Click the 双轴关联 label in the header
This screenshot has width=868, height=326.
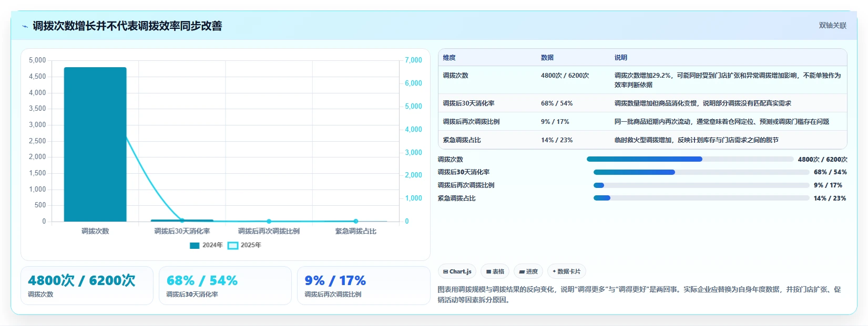tap(833, 25)
